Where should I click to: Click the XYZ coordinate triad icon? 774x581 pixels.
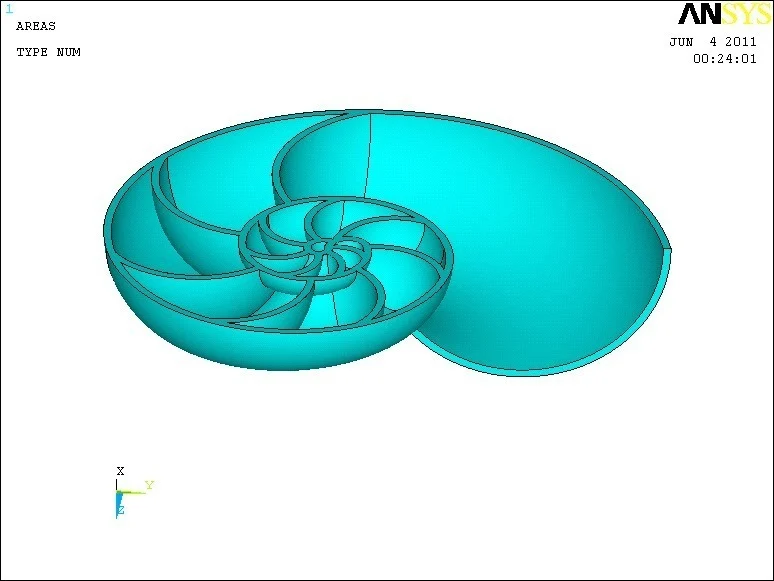pyautogui.click(x=134, y=492)
